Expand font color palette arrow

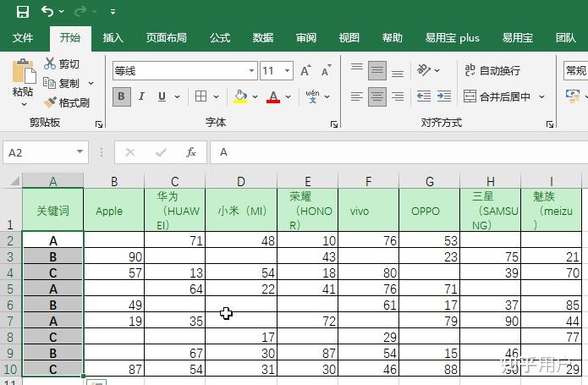click(x=288, y=96)
